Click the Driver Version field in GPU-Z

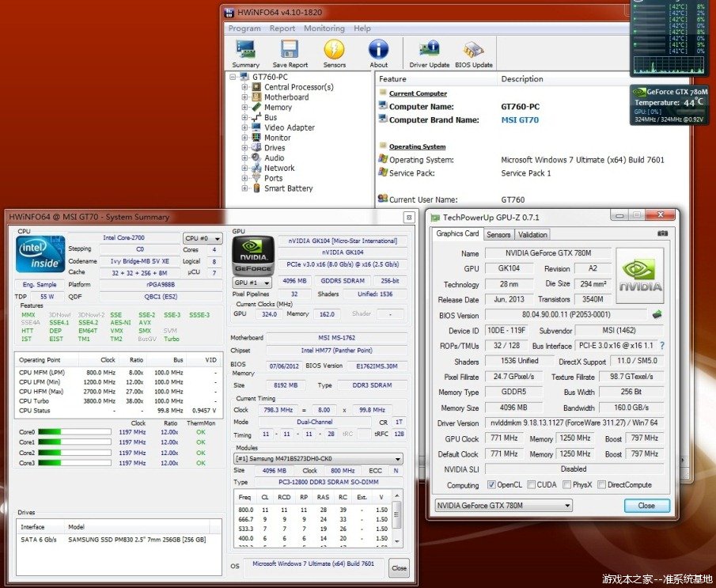(574, 423)
